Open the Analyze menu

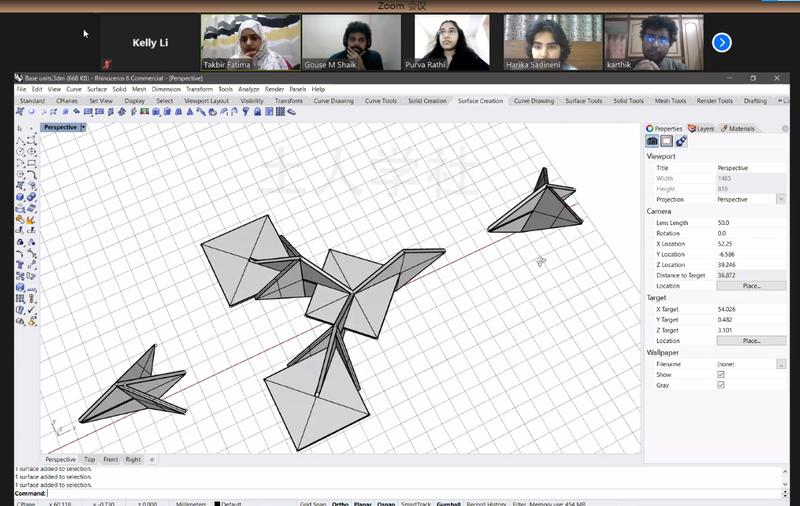(248, 89)
